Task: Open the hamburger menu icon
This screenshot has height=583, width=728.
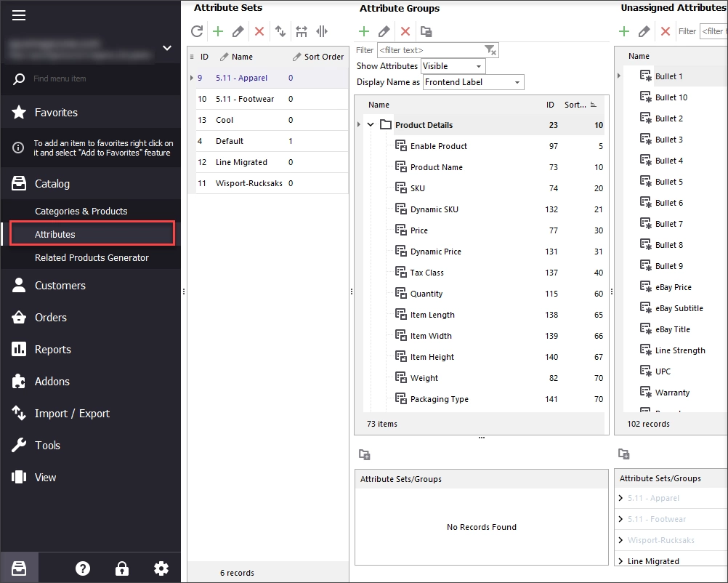Action: tap(19, 15)
